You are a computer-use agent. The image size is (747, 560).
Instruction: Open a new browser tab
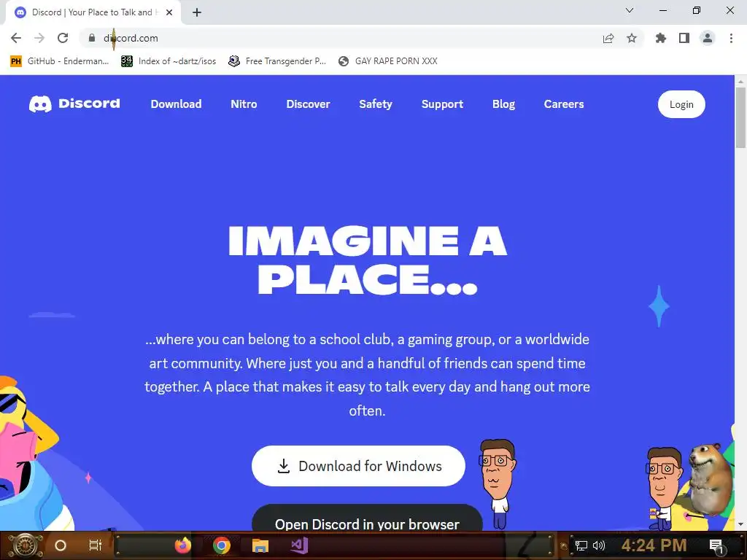[x=197, y=12]
